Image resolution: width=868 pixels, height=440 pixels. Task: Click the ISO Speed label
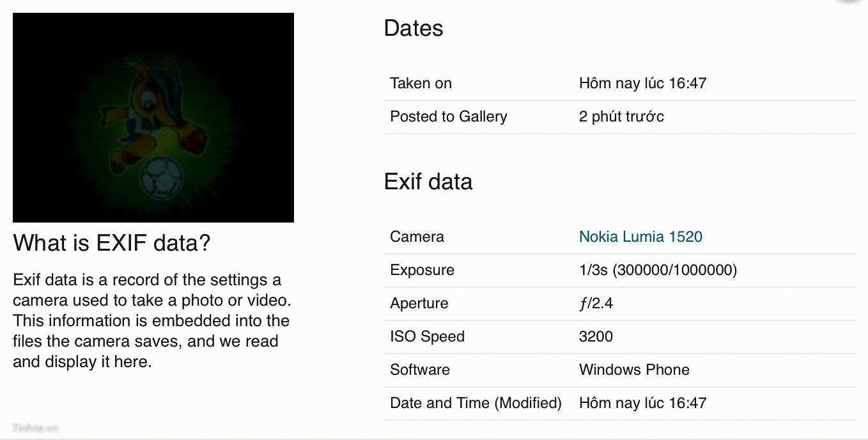pos(427,336)
